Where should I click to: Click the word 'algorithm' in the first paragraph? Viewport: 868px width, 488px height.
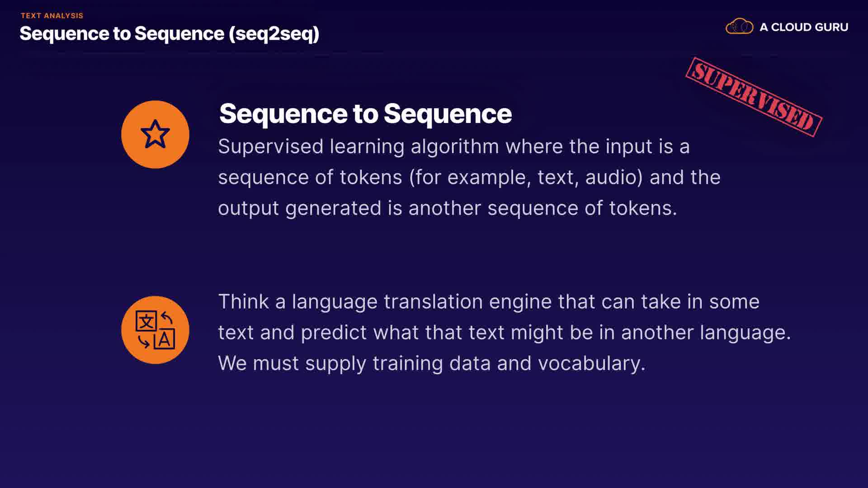[x=455, y=146]
